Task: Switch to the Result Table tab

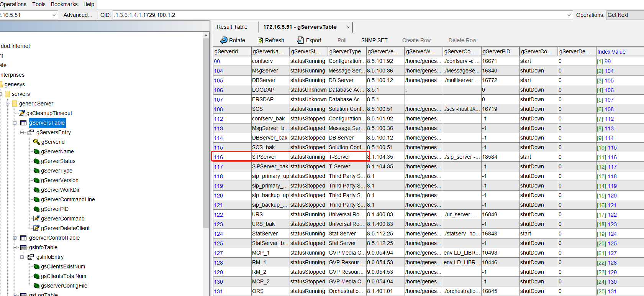Action: [x=232, y=27]
